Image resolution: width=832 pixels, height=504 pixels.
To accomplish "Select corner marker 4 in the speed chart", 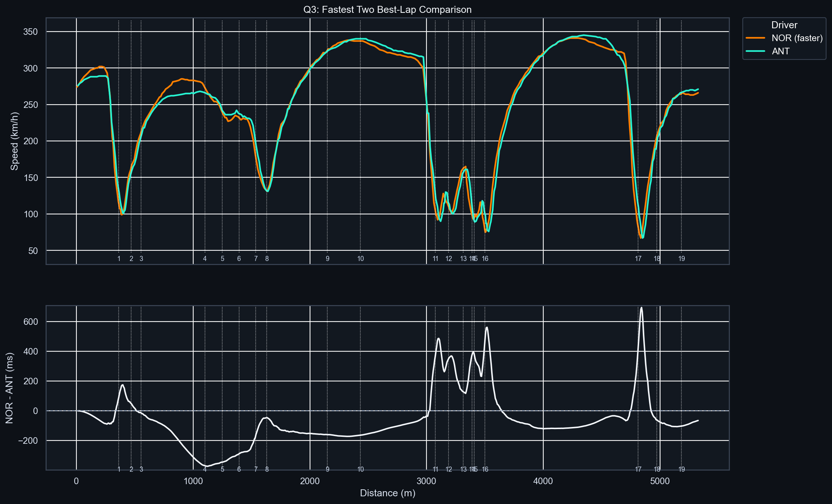I will [205, 259].
